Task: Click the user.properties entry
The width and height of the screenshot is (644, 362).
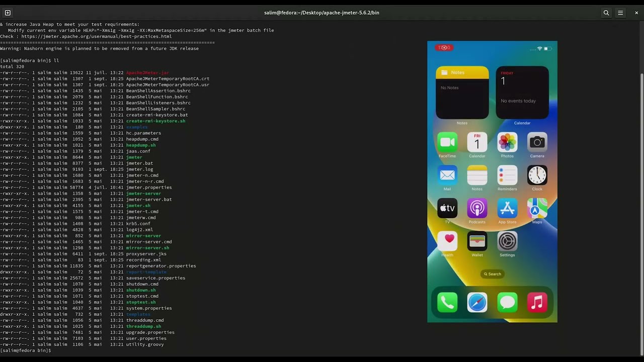Action: click(x=146, y=338)
